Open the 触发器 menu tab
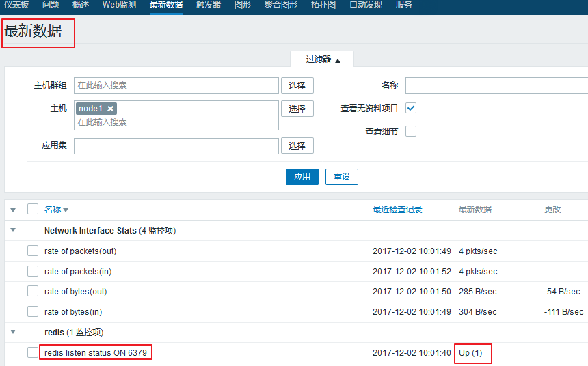 208,5
